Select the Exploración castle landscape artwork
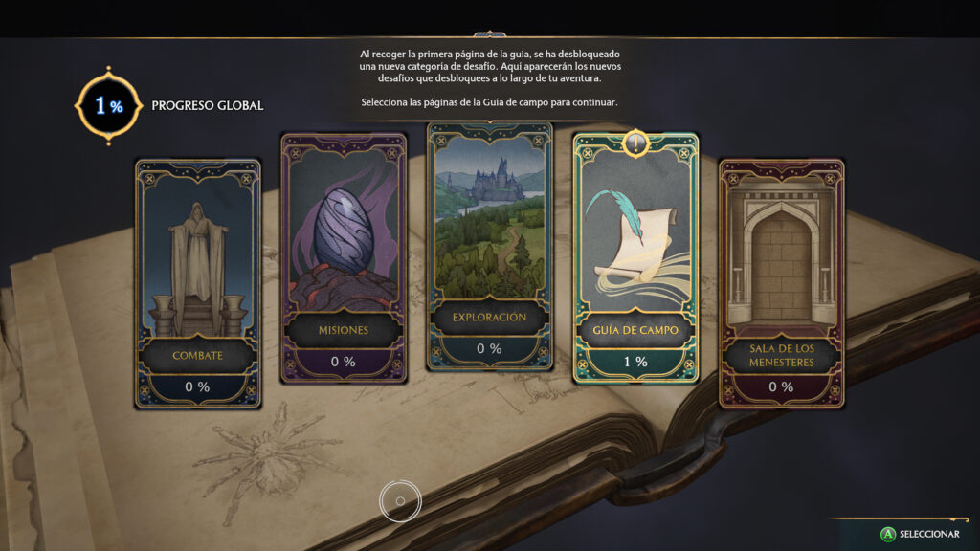 tap(489, 219)
